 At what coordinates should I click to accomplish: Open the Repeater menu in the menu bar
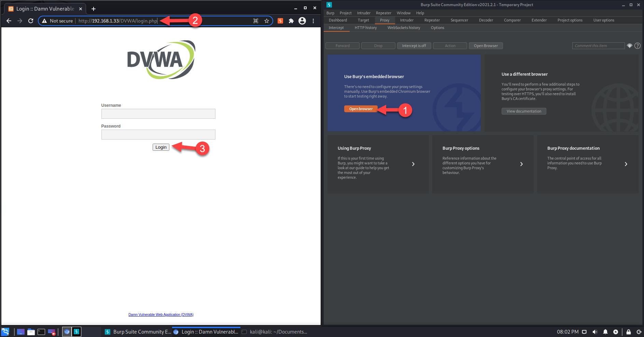click(x=383, y=13)
